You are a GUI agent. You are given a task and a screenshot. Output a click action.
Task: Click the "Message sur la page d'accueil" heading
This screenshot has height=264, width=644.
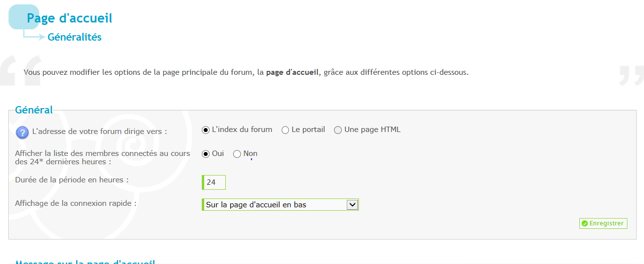[85, 261]
